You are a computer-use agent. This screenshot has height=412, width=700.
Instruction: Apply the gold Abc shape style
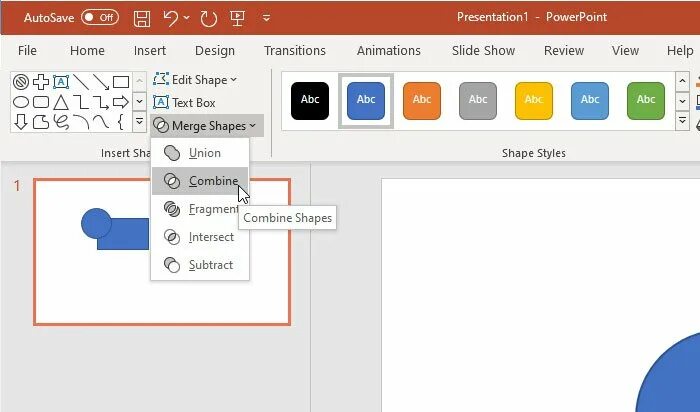(x=534, y=101)
